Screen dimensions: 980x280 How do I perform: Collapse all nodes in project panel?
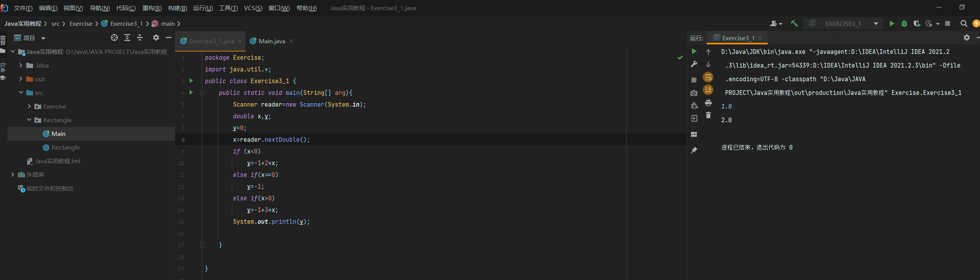pyautogui.click(x=140, y=37)
